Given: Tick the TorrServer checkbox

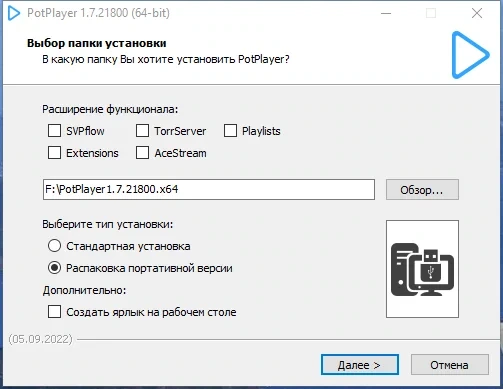Looking at the screenshot, I should (142, 131).
